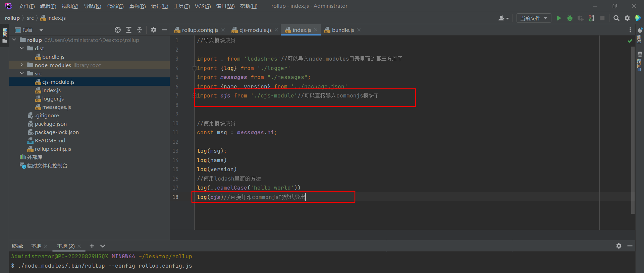Open the View menu
644x273 pixels.
tap(70, 6)
